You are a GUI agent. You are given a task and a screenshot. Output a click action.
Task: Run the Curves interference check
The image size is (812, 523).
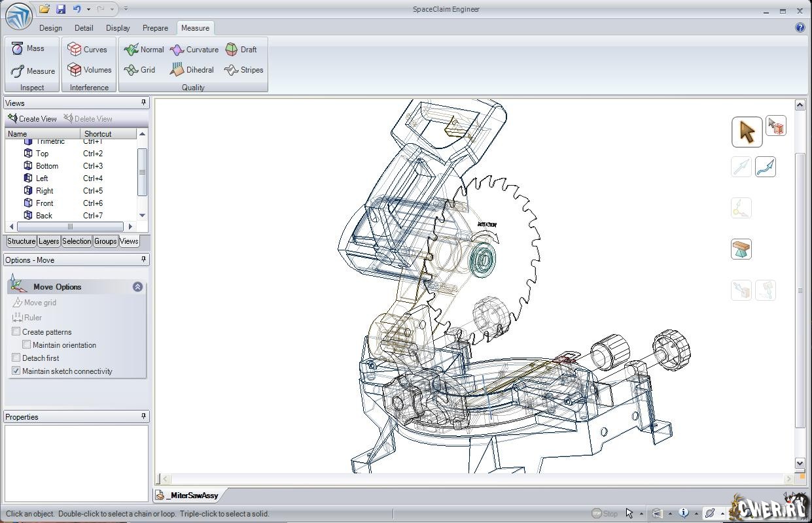88,50
